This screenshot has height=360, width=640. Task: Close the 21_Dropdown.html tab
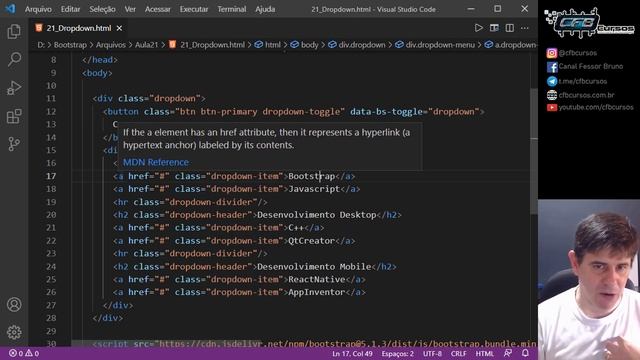119,28
